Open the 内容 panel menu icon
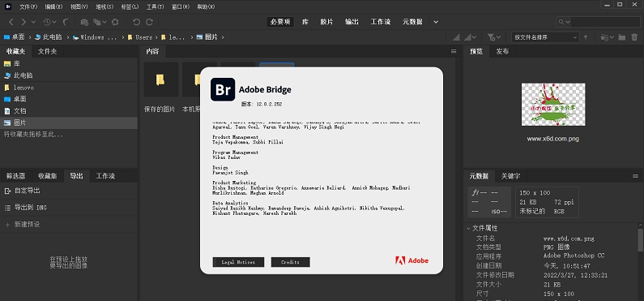This screenshot has width=644, height=301. point(454,51)
